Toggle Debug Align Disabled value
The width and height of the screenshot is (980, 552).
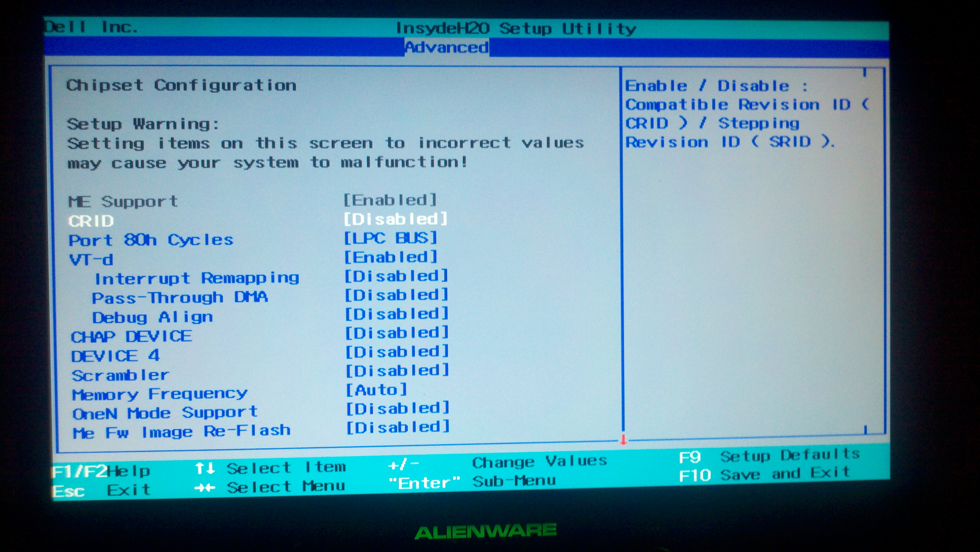(x=397, y=314)
